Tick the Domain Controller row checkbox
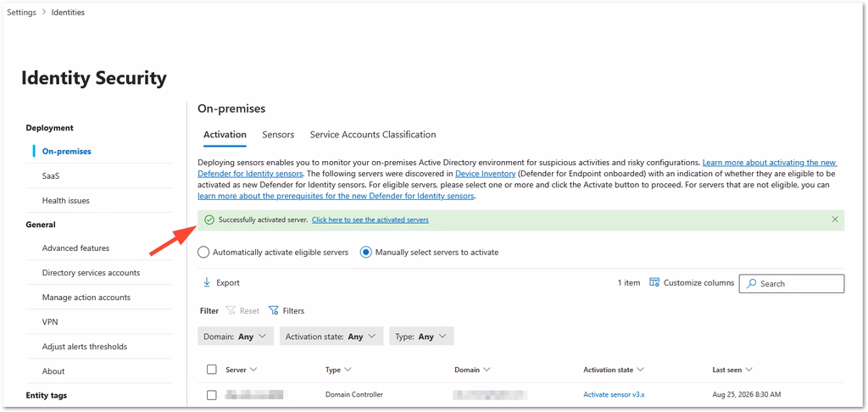868x412 pixels. click(211, 395)
